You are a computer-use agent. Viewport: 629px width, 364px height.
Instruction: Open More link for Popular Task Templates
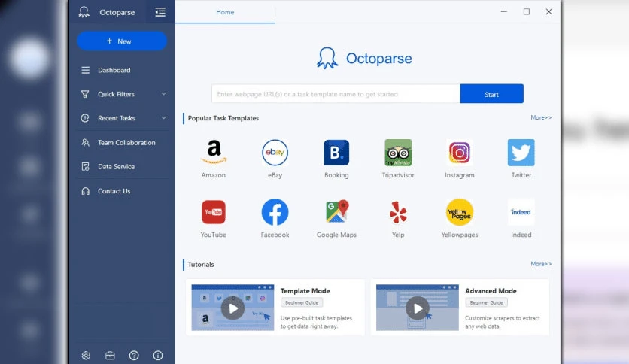pos(541,117)
